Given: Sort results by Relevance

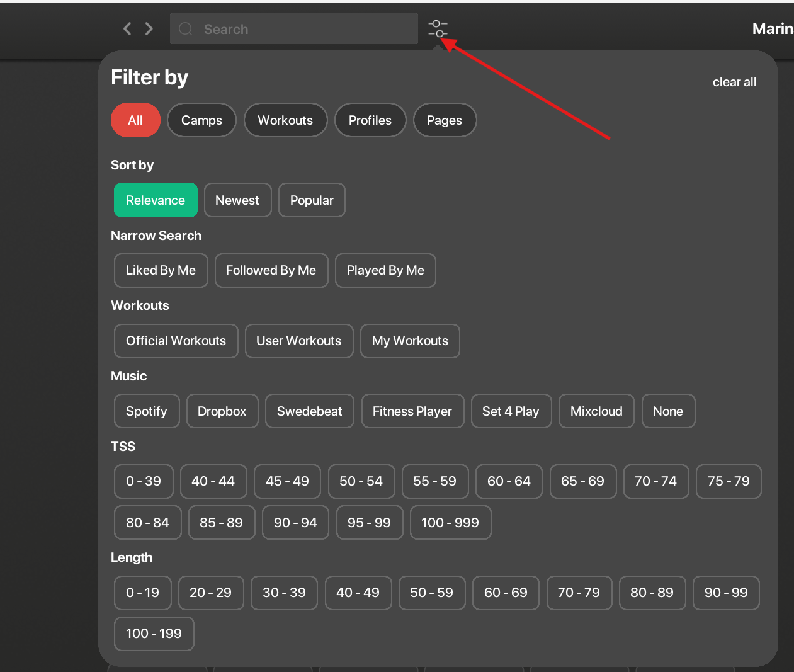Looking at the screenshot, I should point(156,200).
